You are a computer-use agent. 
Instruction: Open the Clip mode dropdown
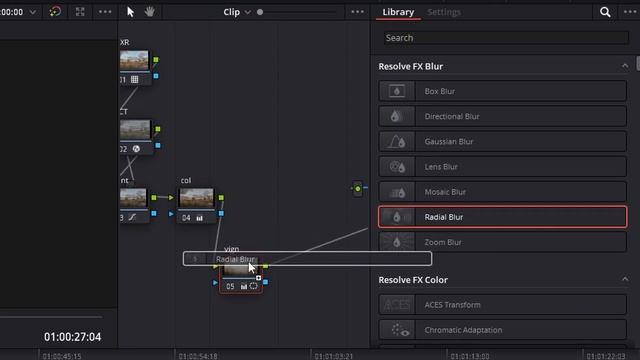[x=237, y=12]
